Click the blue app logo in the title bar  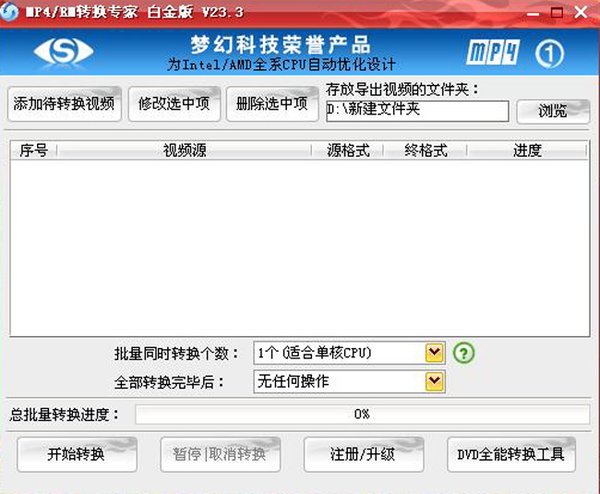[x=8, y=11]
